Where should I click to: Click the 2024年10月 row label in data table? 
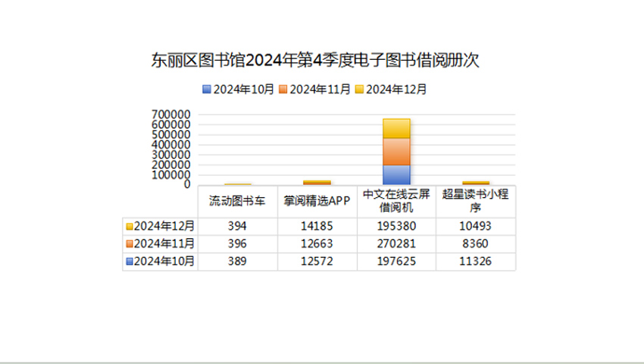point(161,261)
